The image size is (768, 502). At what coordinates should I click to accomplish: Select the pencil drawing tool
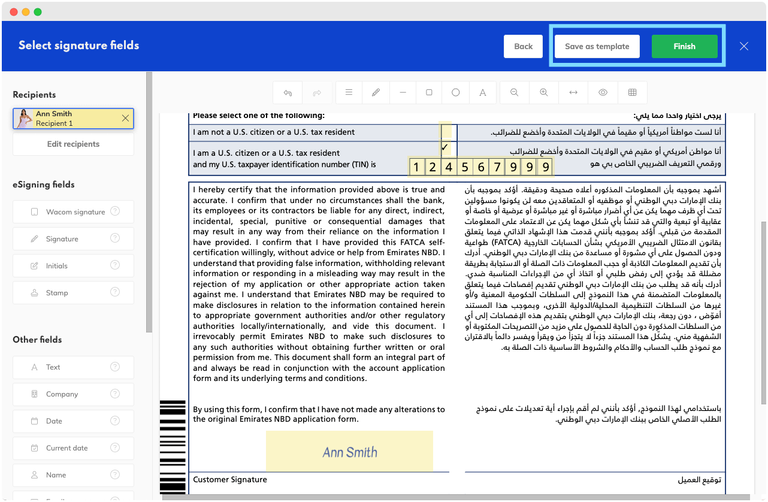pos(376,92)
